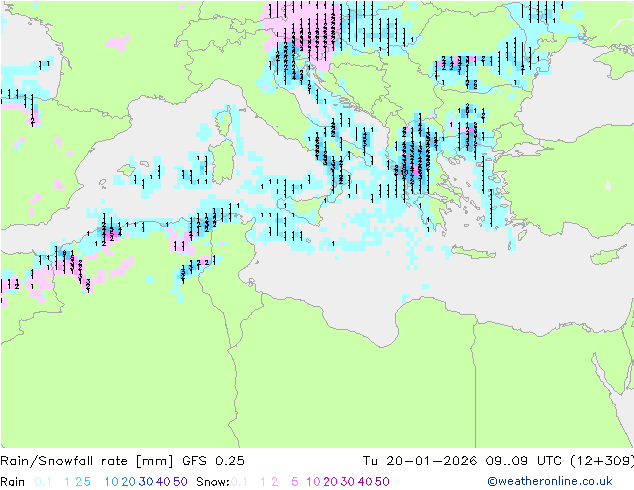
Task: Click the 'Tu 20-01-2026' date text
Action: click(420, 461)
